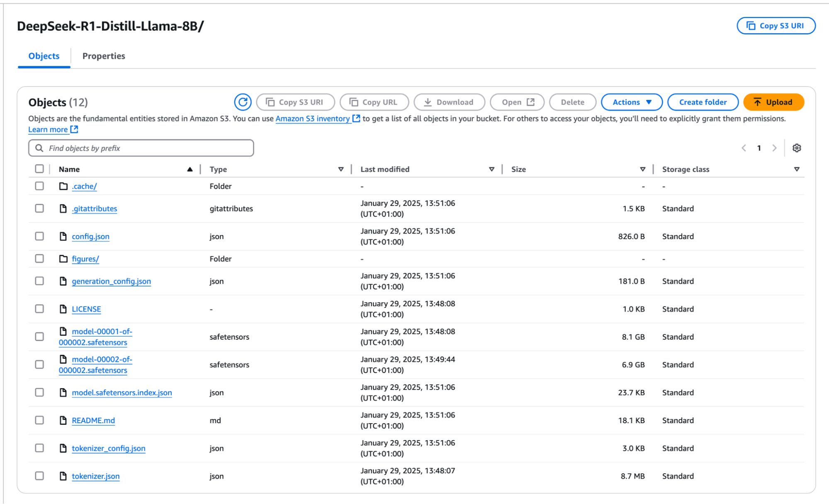
Task: Click file icon beside config.json
Action: [x=63, y=236]
